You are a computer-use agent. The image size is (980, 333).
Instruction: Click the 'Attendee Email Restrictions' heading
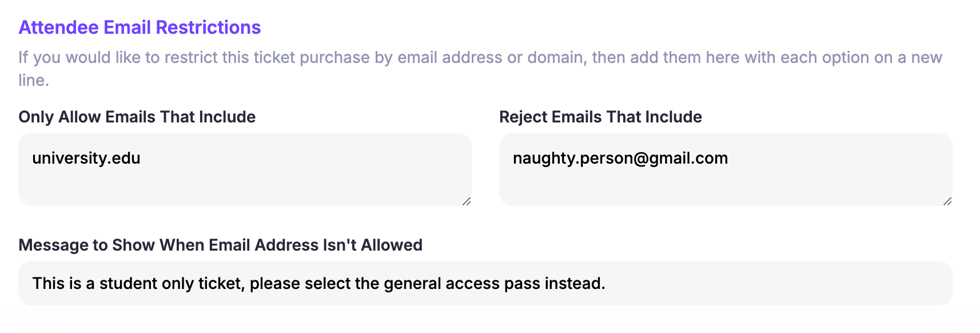[140, 27]
